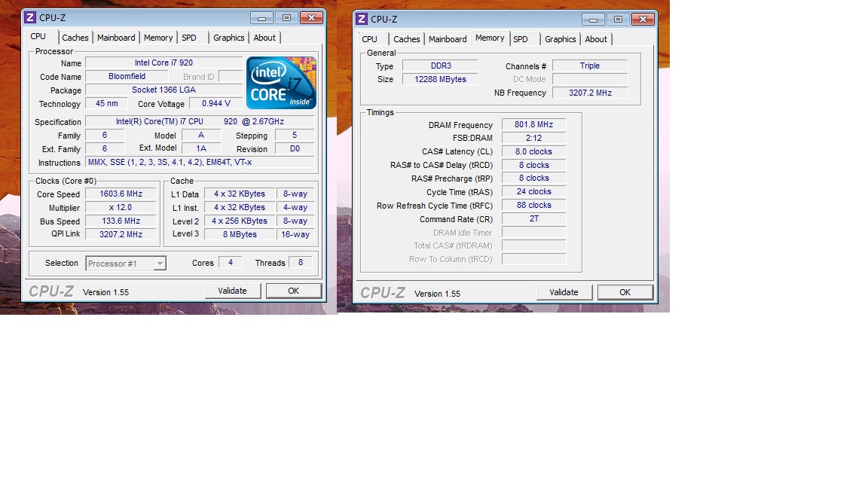Viewport: 868px width, 488px height.
Task: Click Package value Socket 1366 LGA
Action: (x=164, y=90)
